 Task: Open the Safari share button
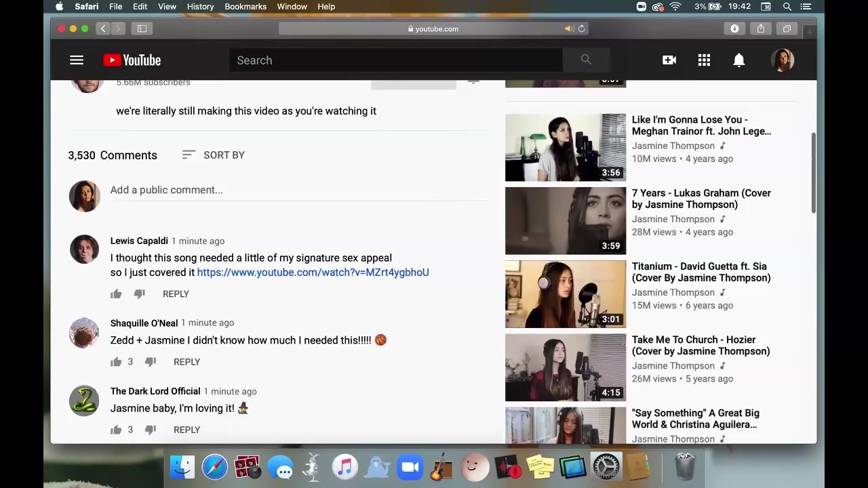(x=761, y=28)
